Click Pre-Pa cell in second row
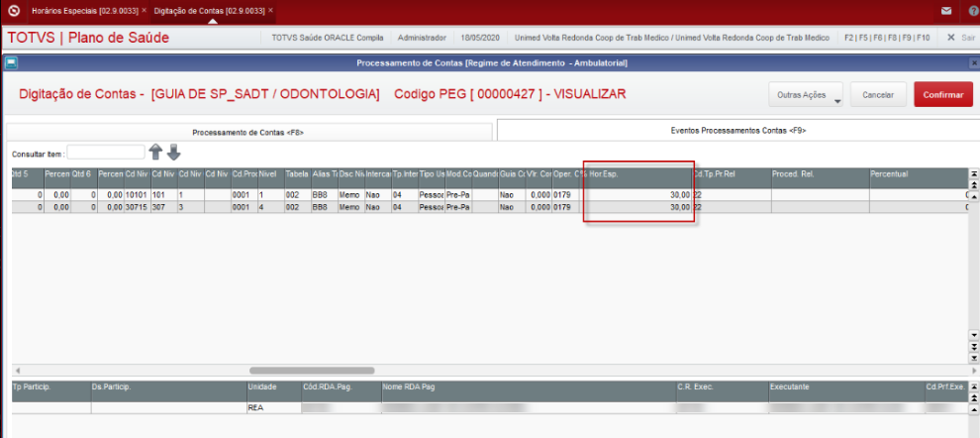The image size is (980, 438). point(458,206)
